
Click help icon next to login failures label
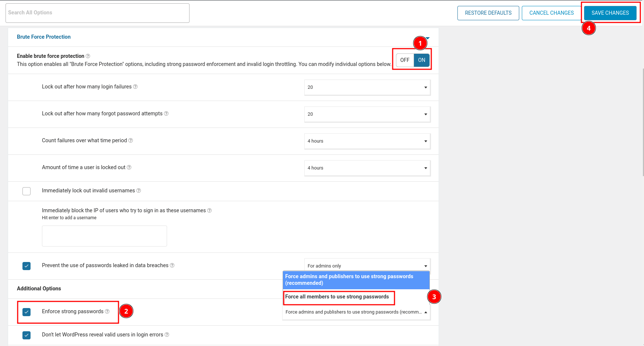point(135,87)
